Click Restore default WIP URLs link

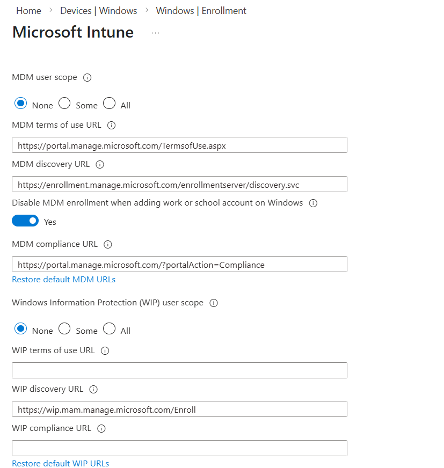(61, 463)
